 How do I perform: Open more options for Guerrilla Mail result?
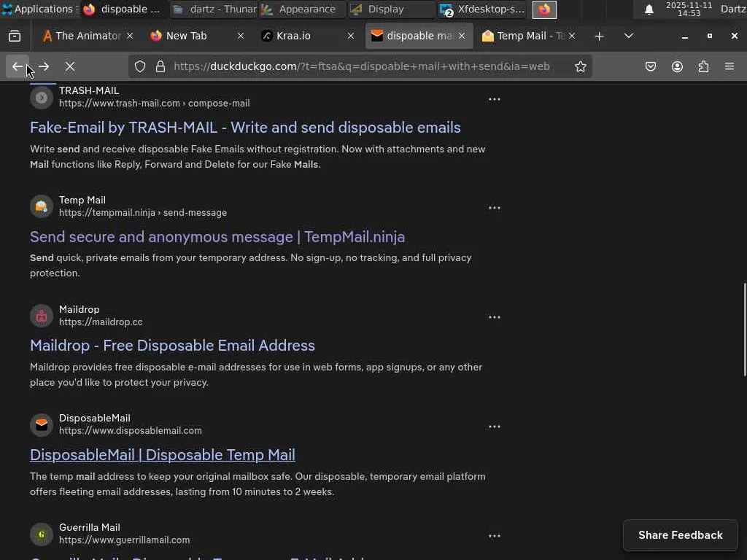coord(494,536)
